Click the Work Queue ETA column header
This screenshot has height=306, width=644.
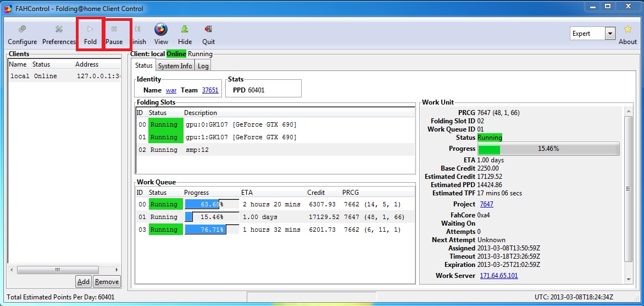[x=273, y=193]
